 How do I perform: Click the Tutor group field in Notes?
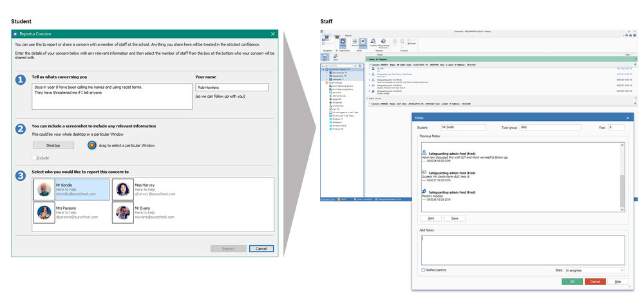pyautogui.click(x=551, y=127)
